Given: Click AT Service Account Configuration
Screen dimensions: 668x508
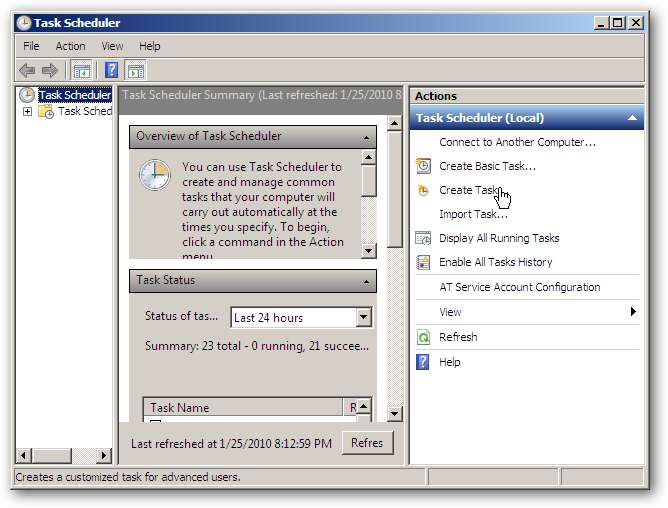Looking at the screenshot, I should pyautogui.click(x=520, y=287).
